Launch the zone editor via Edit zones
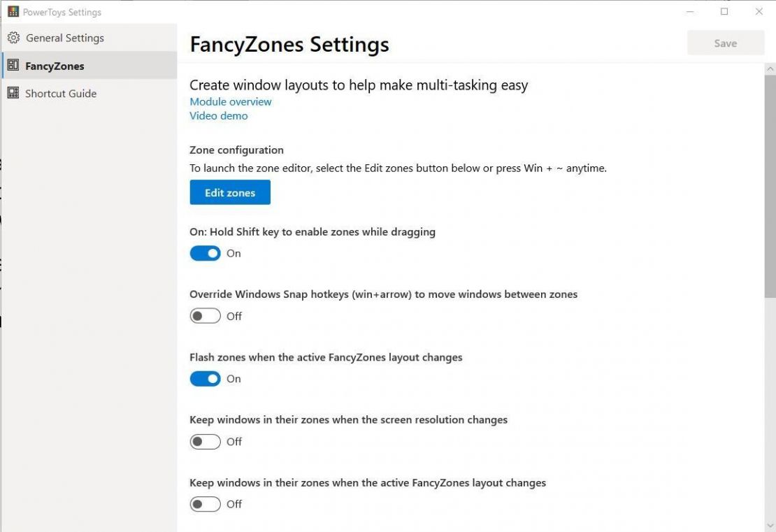The width and height of the screenshot is (776, 532). (229, 192)
